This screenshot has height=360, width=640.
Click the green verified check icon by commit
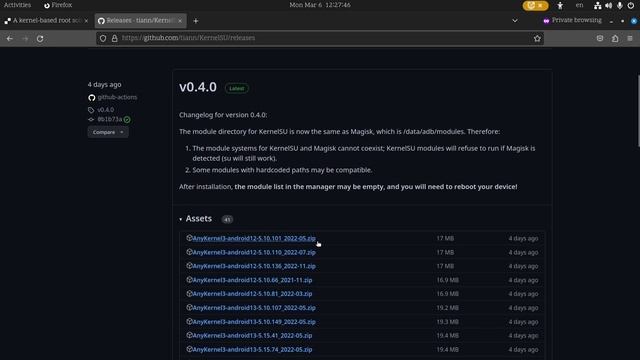pos(127,120)
